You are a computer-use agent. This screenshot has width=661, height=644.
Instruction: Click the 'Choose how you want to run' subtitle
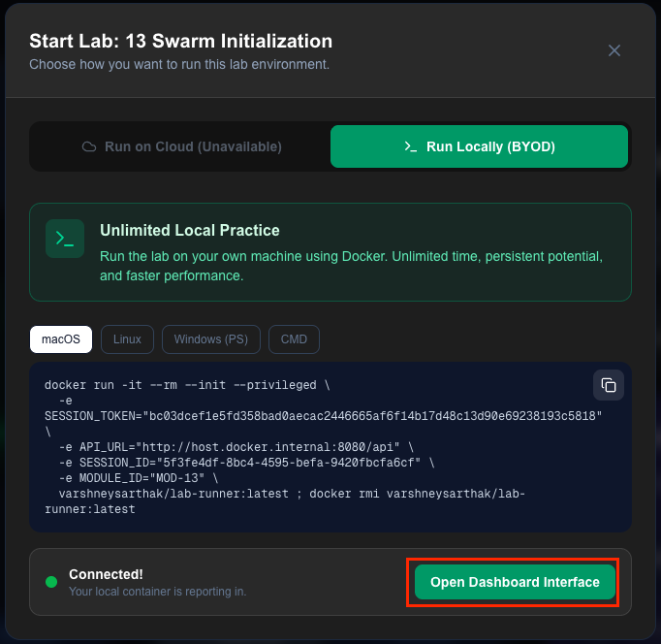[x=179, y=65]
